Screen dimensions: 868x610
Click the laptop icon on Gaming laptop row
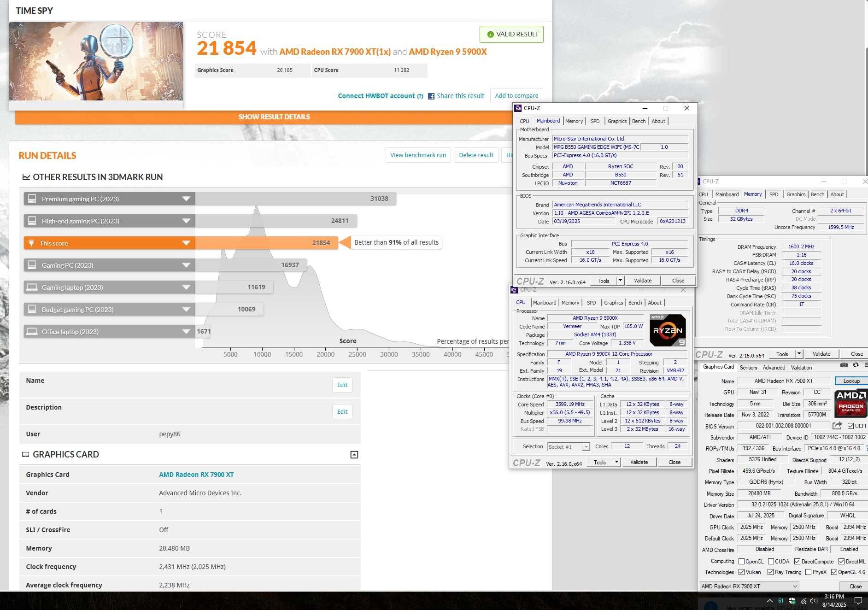point(32,287)
